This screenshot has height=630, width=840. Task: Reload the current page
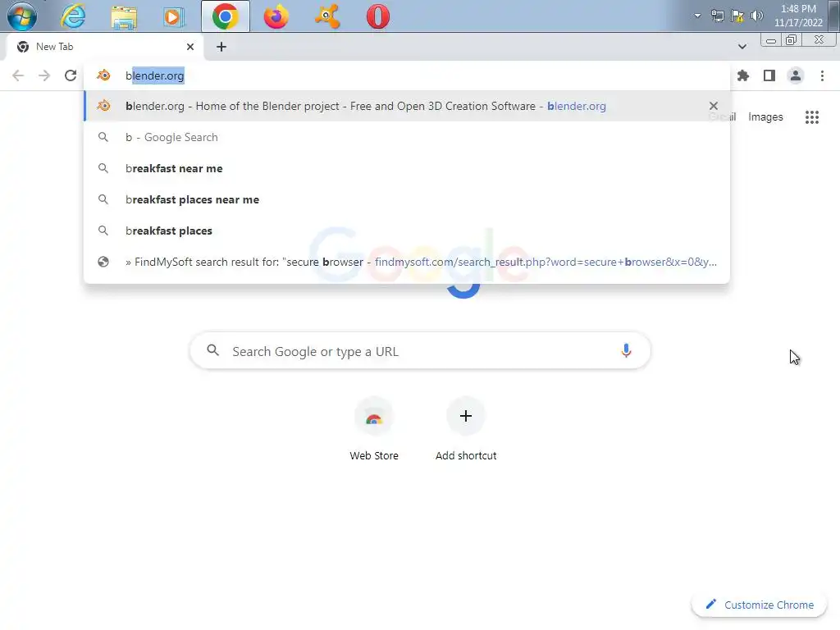(x=71, y=75)
